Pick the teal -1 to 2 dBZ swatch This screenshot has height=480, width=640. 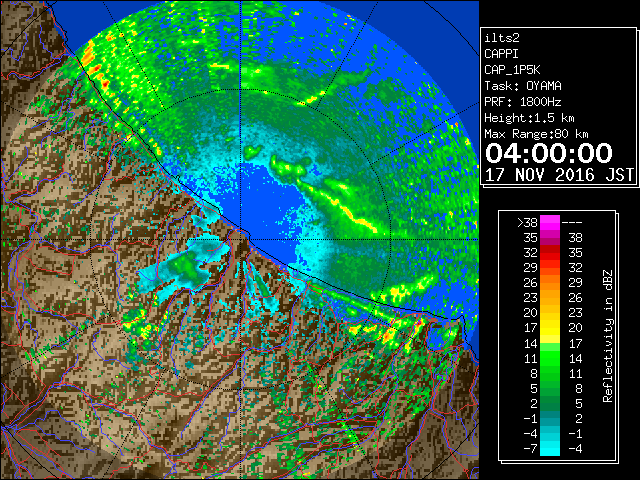click(x=550, y=418)
